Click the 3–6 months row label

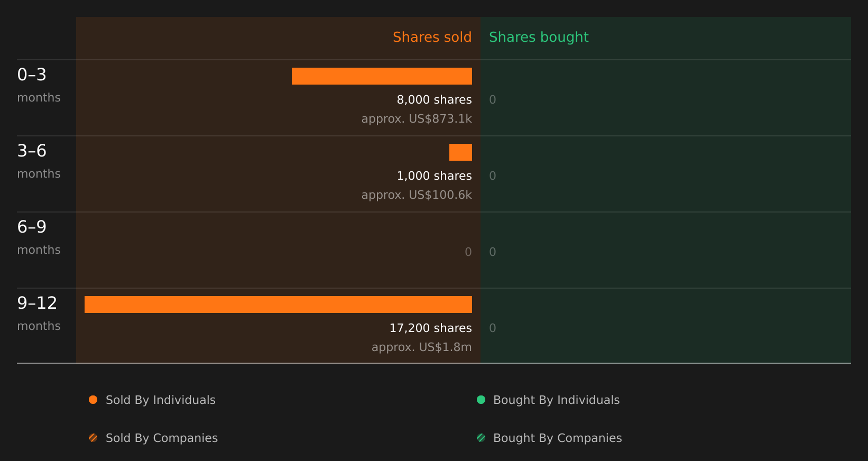click(x=39, y=161)
